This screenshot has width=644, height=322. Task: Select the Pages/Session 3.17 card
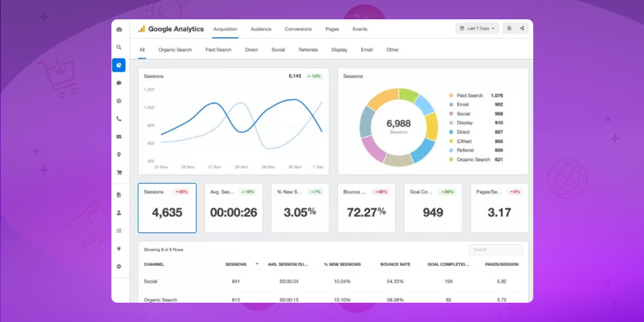[500, 208]
